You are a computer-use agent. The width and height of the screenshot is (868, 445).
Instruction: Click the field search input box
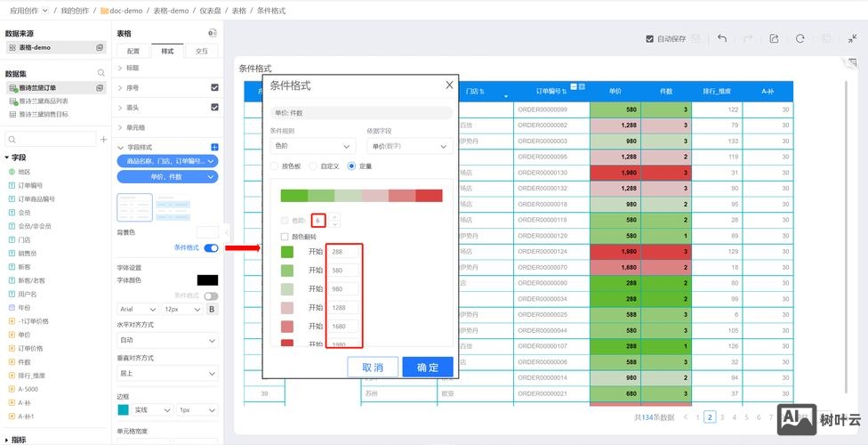(50, 139)
